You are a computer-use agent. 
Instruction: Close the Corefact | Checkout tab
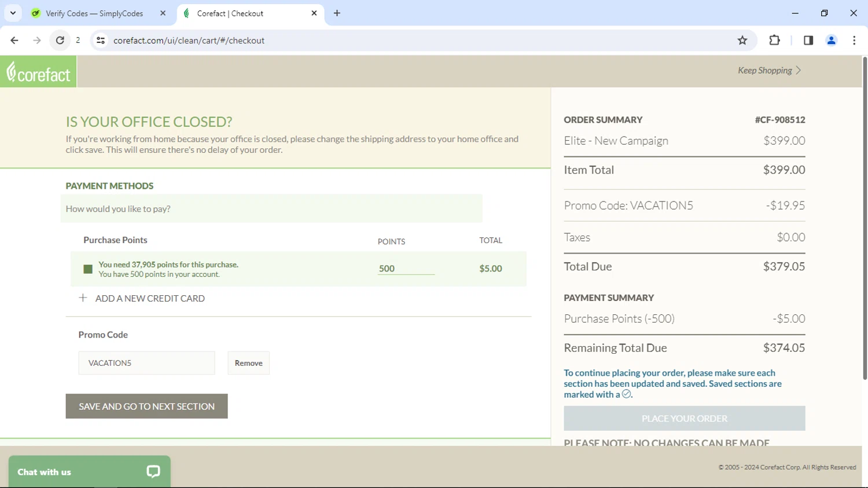[x=314, y=13]
